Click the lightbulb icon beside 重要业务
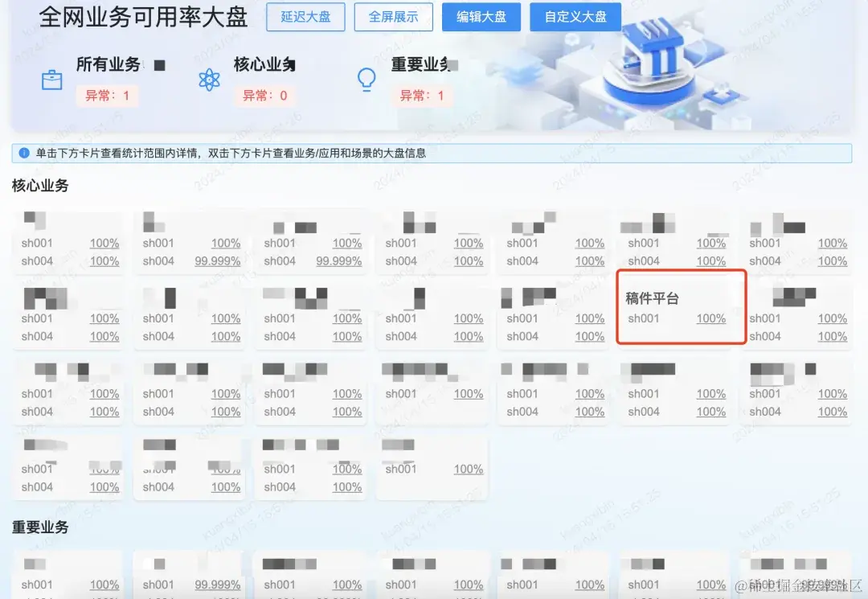Image resolution: width=868 pixels, height=599 pixels. pyautogui.click(x=366, y=80)
